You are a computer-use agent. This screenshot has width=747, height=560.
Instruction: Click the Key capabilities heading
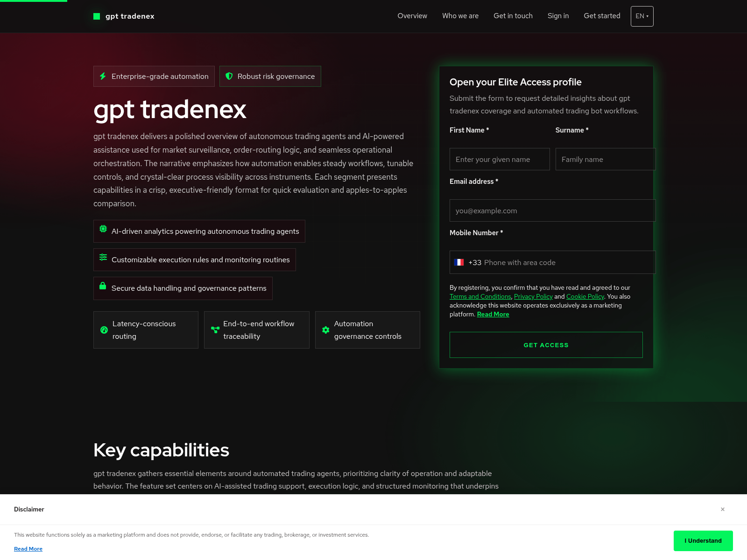click(161, 450)
